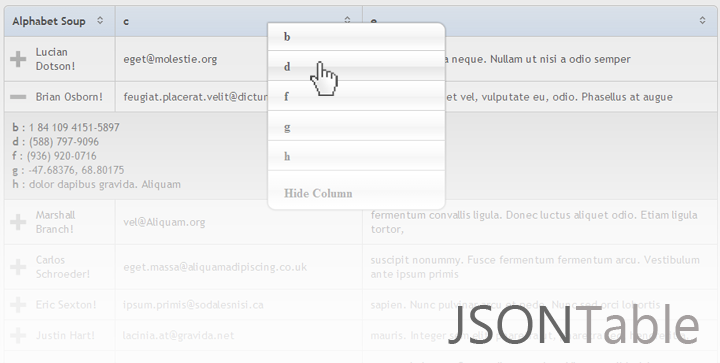Click the email eget@molestie.org
This screenshot has width=720, height=363.
tap(170, 59)
